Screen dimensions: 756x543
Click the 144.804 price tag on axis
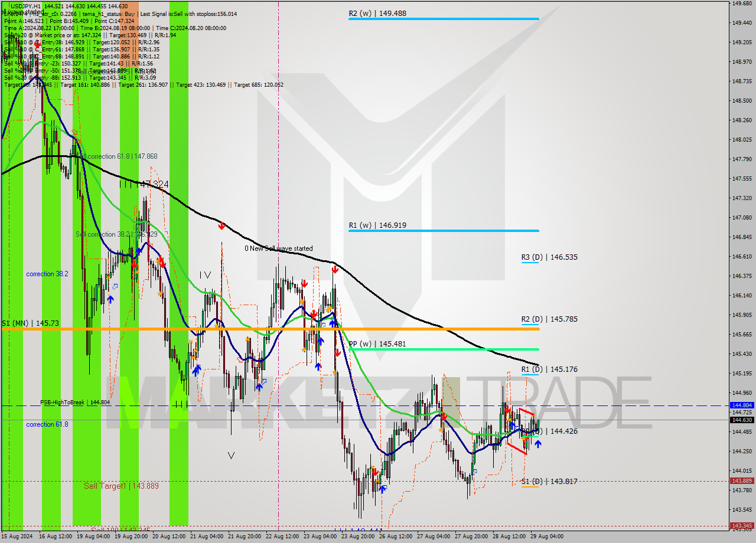tap(742, 405)
